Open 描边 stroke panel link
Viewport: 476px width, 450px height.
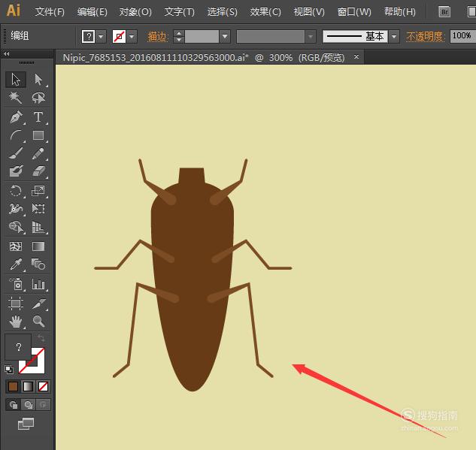click(158, 36)
